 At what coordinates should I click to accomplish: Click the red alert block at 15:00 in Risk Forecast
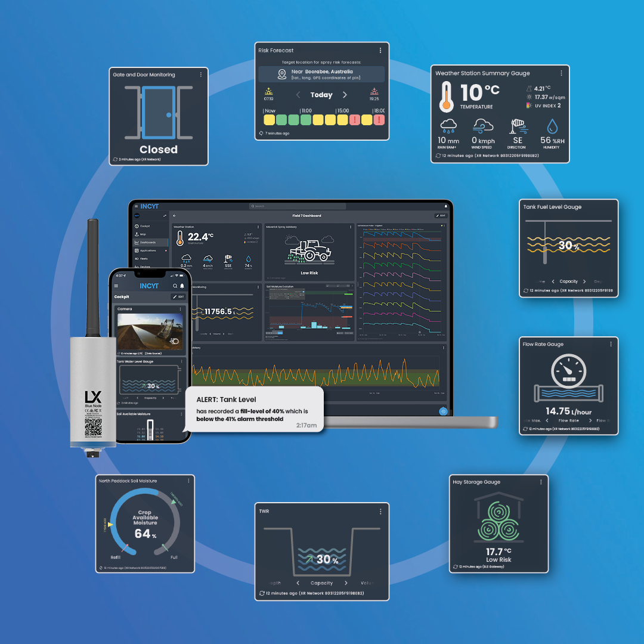354,119
